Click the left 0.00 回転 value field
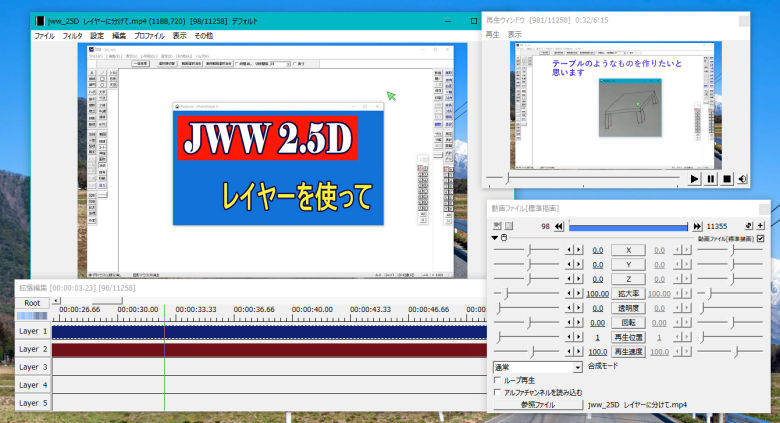 [x=597, y=323]
